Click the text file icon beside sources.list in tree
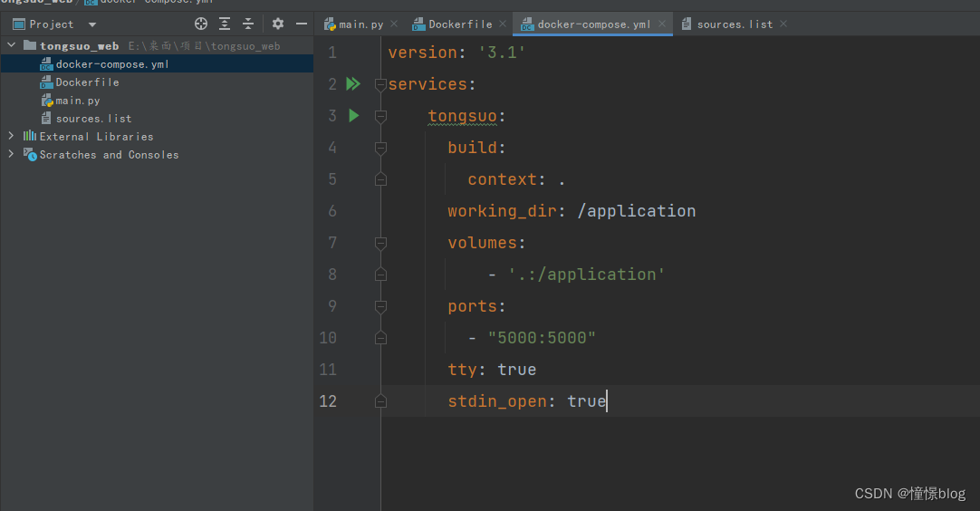The height and width of the screenshot is (511, 980). click(x=46, y=118)
